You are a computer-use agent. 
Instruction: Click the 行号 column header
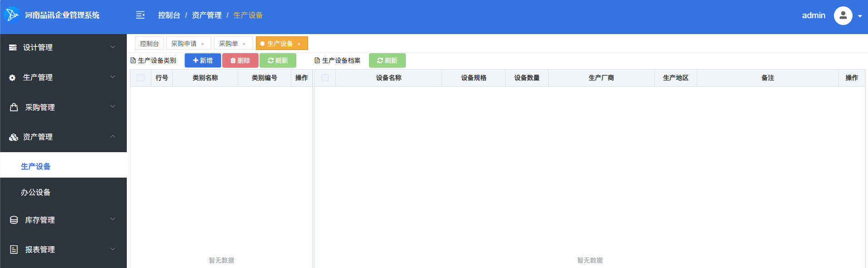coord(162,78)
